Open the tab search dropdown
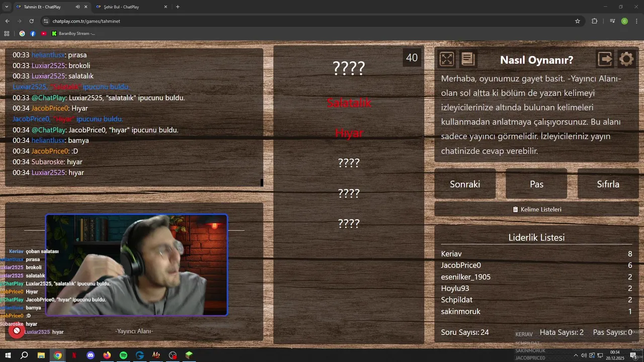 pos(6,7)
